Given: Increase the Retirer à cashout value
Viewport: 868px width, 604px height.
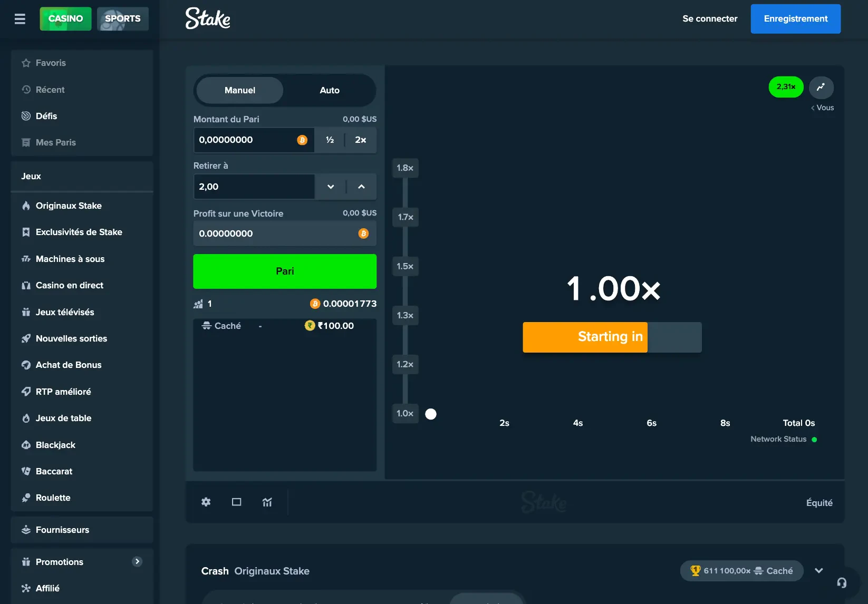Looking at the screenshot, I should click(361, 187).
